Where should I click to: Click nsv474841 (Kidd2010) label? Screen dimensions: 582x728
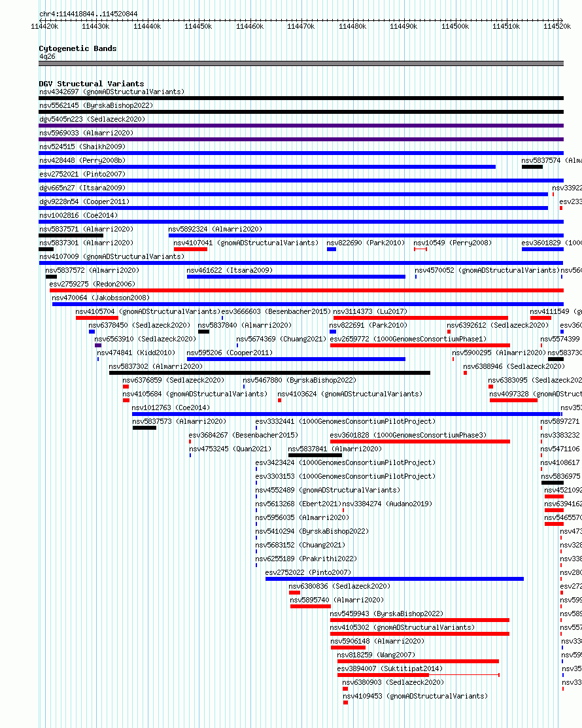136,353
